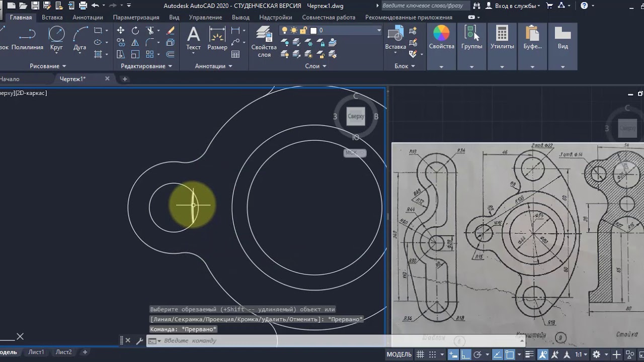Open the Quick Access toolbar customize arrow
Screen dimensions: 644x362
[x=129, y=6]
